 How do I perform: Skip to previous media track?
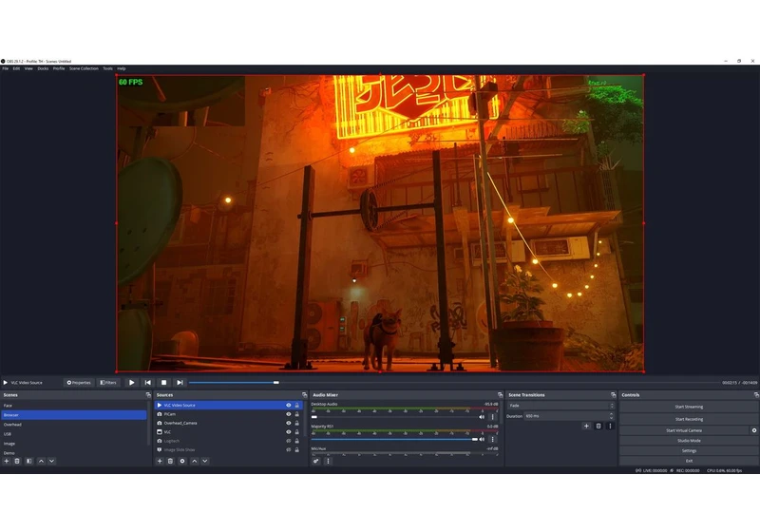click(x=148, y=382)
